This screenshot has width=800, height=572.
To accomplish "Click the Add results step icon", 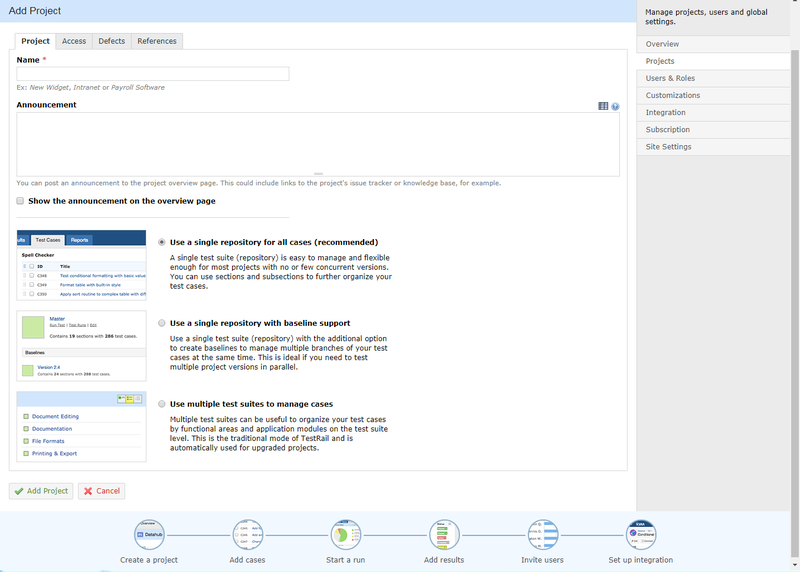I will 444,535.
